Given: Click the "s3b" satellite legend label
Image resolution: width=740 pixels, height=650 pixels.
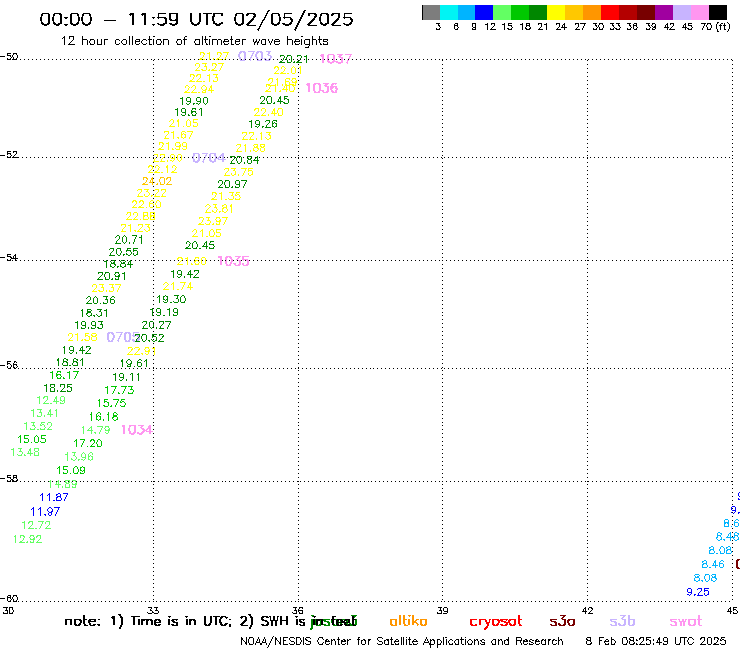Looking at the screenshot, I should coord(622,622).
